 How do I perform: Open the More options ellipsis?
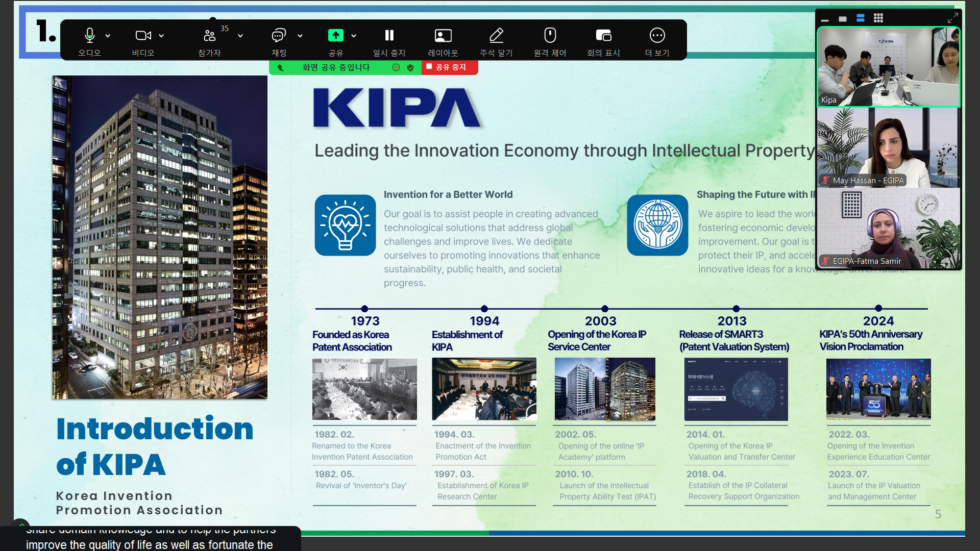pyautogui.click(x=657, y=35)
